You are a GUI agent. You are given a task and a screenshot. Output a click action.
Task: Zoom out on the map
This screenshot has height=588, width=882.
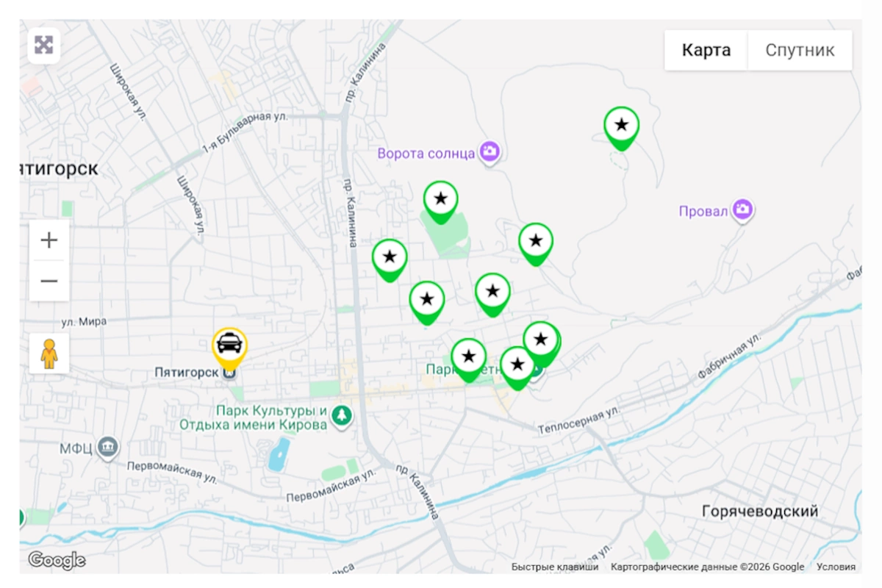(49, 281)
